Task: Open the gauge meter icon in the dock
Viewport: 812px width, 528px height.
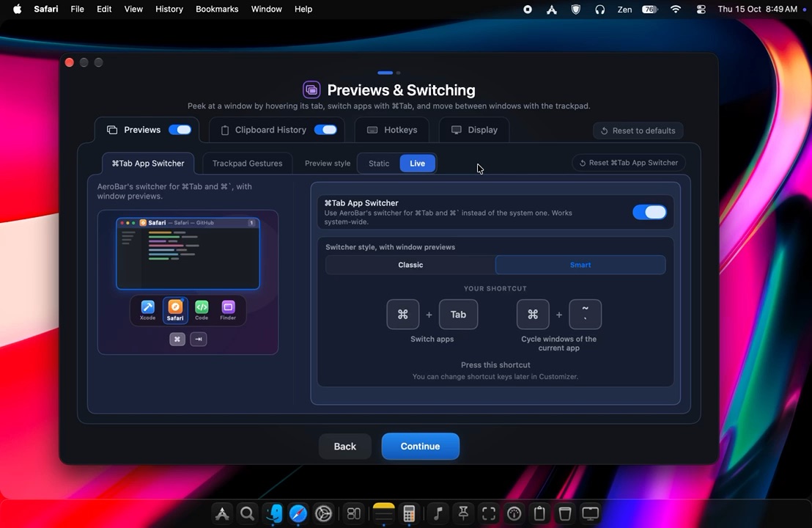Action: pos(514,513)
